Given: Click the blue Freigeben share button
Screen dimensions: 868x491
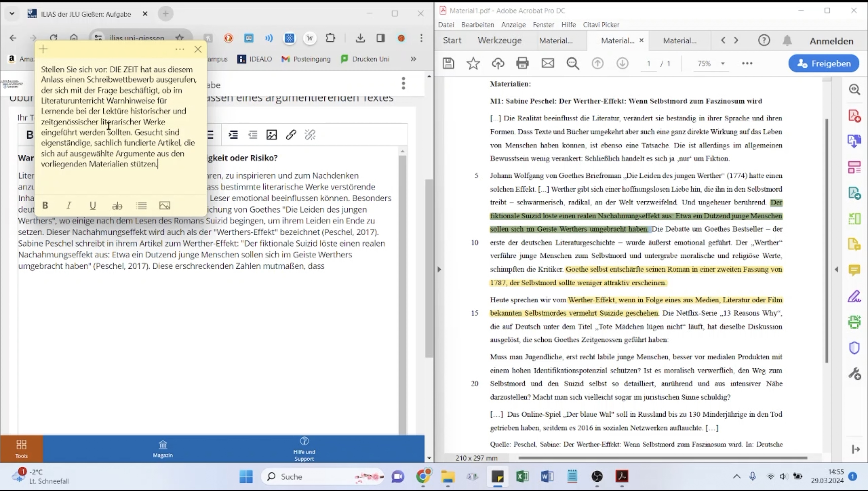Looking at the screenshot, I should pos(824,63).
